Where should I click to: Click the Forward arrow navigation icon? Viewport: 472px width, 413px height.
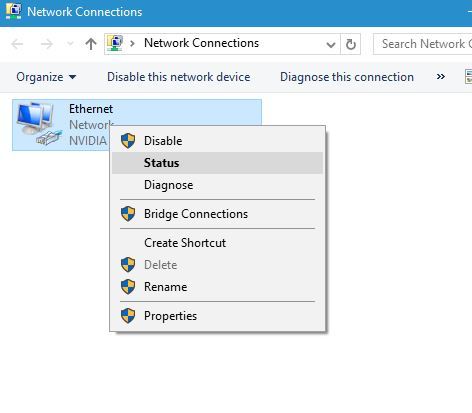47,44
